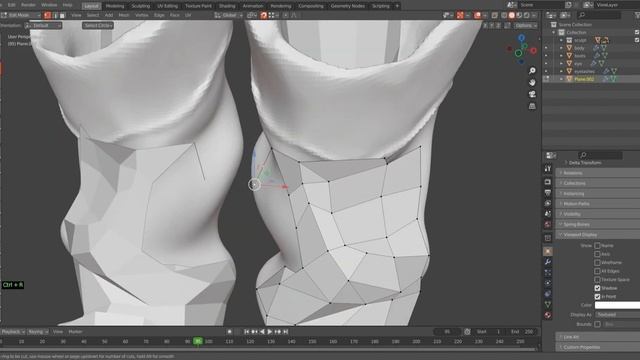The image size is (640, 360).
Task: Collapse the Viewport Display panel
Action: (598, 235)
